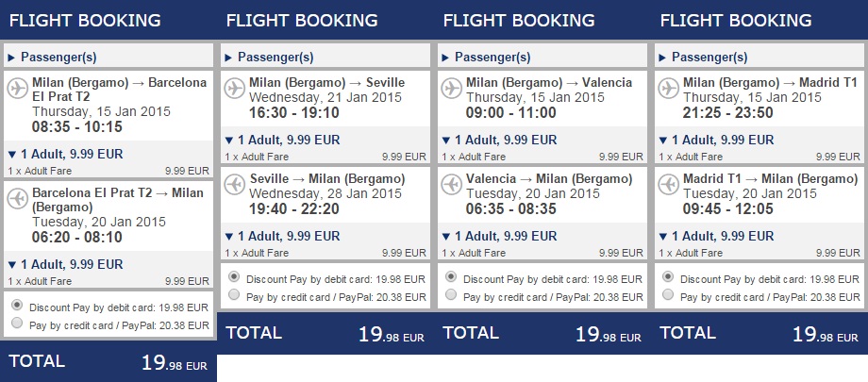This screenshot has height=382, width=868.
Task: Choose credit card / PayPal in Madrid booking
Action: [x=667, y=294]
